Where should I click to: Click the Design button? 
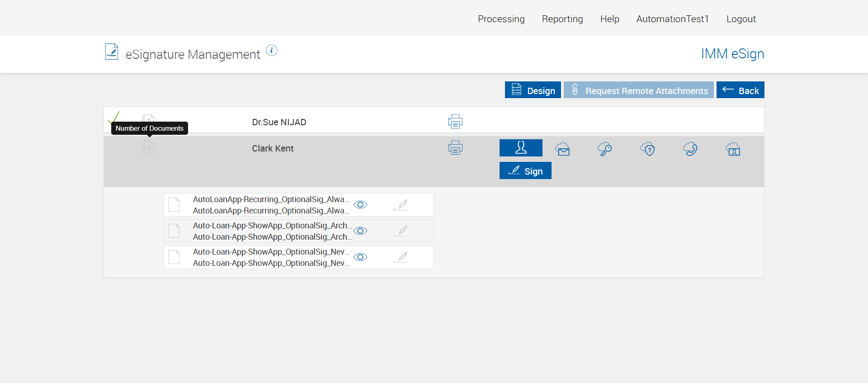(x=533, y=90)
